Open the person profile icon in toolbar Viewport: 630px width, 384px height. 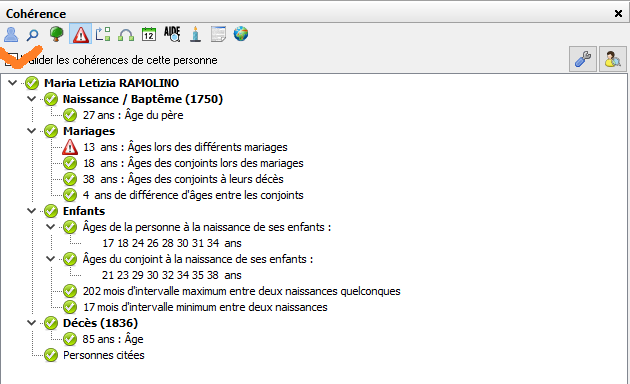tap(11, 34)
